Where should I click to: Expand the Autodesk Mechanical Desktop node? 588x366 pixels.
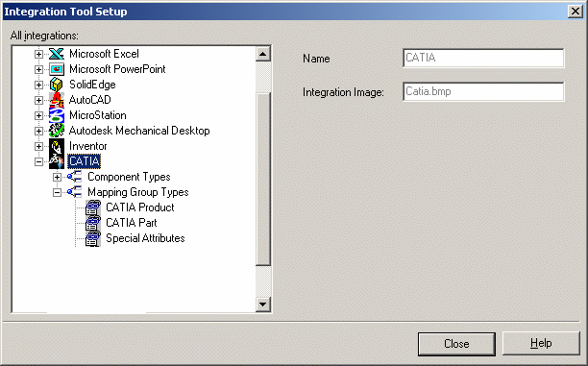point(38,131)
